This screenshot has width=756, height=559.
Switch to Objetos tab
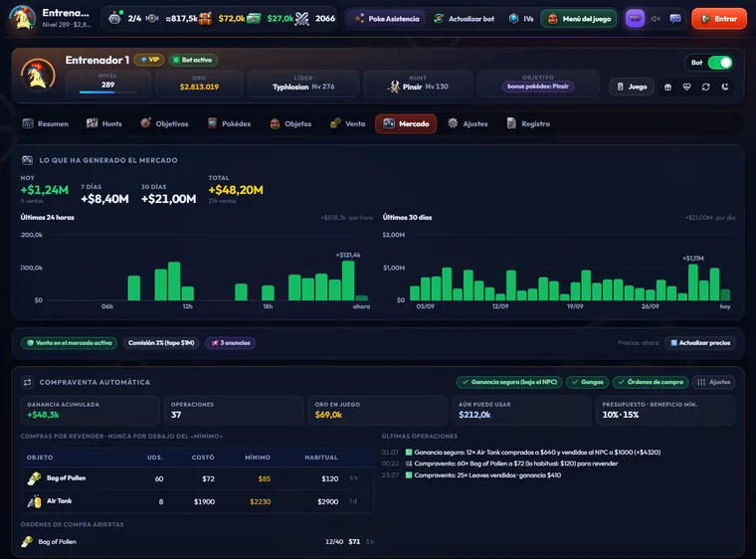290,124
